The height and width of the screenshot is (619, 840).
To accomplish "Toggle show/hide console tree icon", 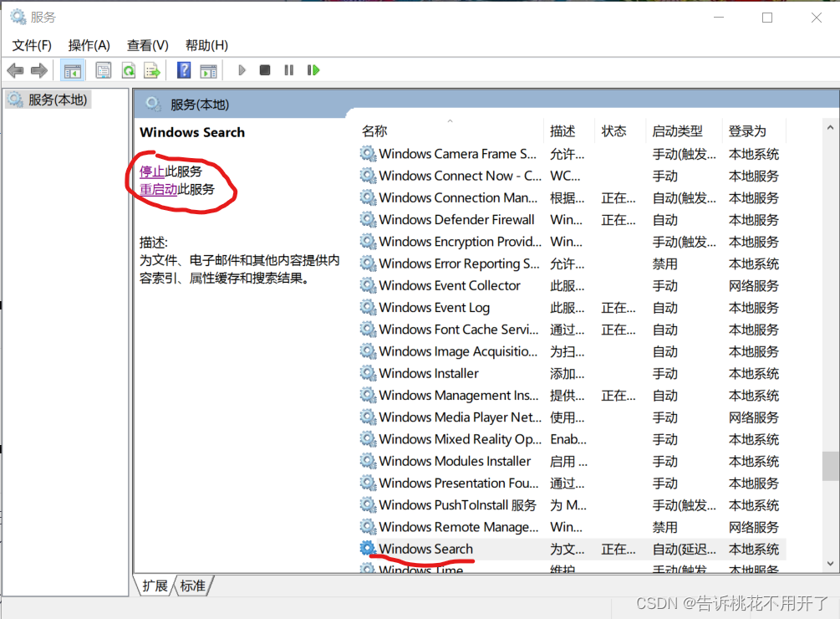I will [73, 70].
